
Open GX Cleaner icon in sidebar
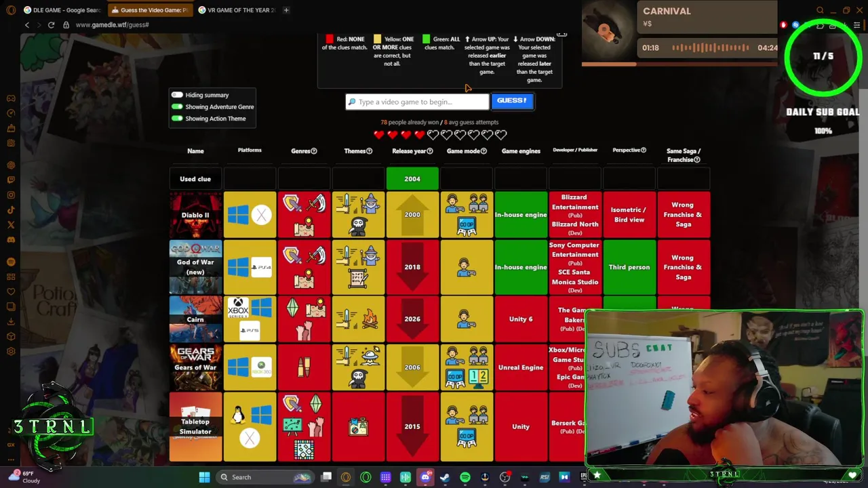click(x=11, y=128)
